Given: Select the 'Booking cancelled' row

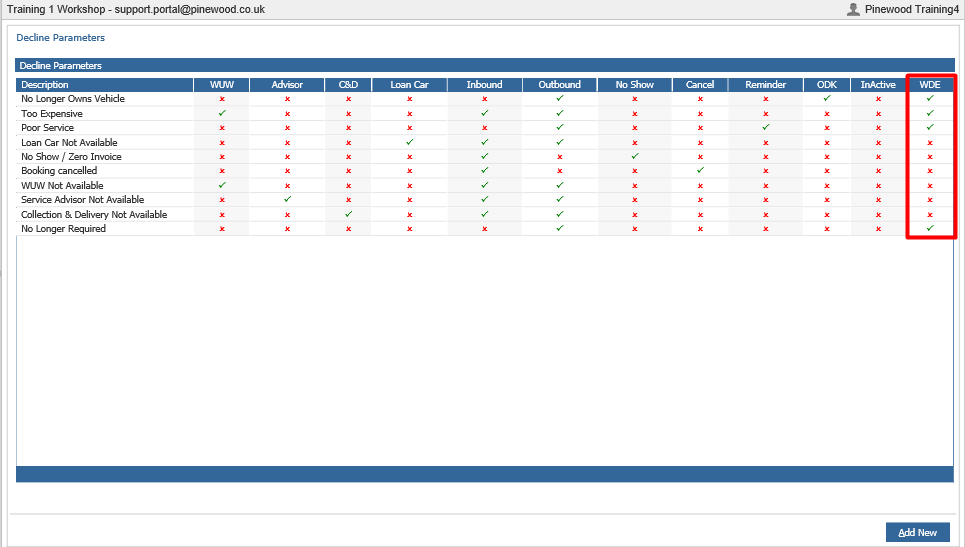Looking at the screenshot, I should pyautogui.click(x=485, y=170).
